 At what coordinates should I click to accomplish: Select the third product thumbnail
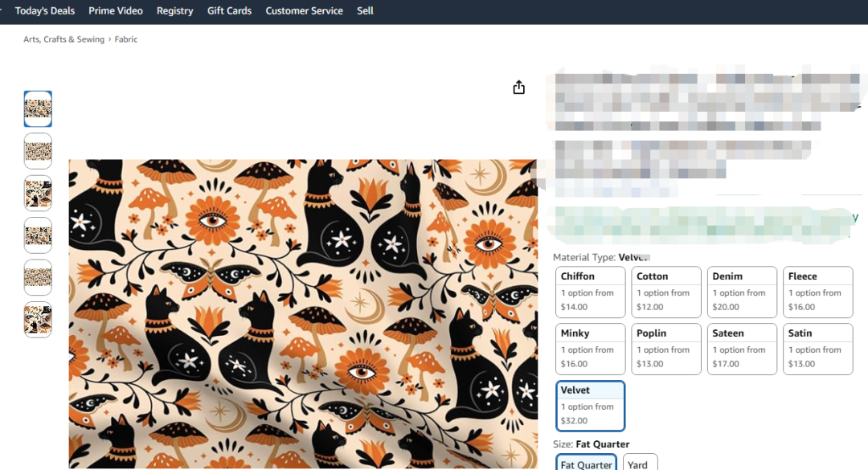click(x=38, y=193)
